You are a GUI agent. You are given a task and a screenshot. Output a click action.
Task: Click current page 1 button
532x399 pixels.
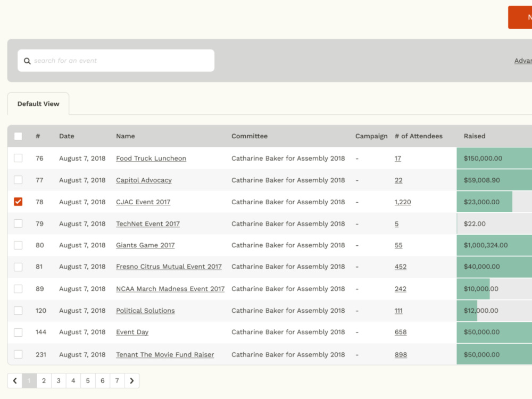pos(29,381)
